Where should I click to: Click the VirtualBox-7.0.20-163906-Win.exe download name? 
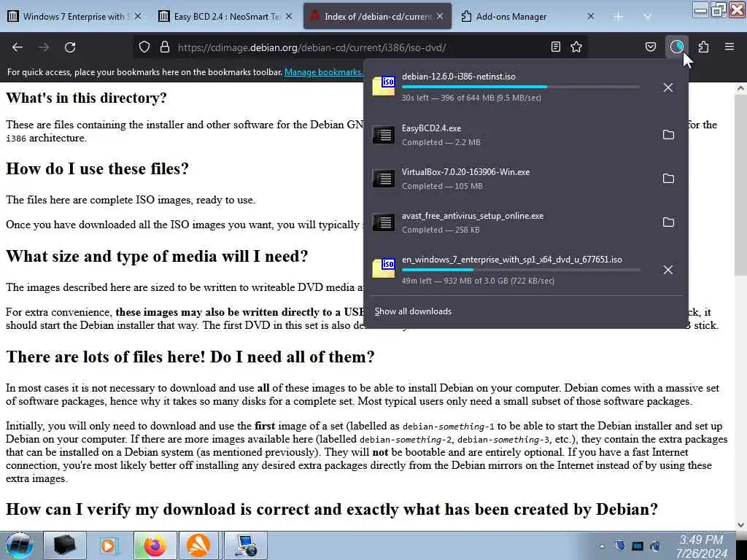(x=466, y=172)
